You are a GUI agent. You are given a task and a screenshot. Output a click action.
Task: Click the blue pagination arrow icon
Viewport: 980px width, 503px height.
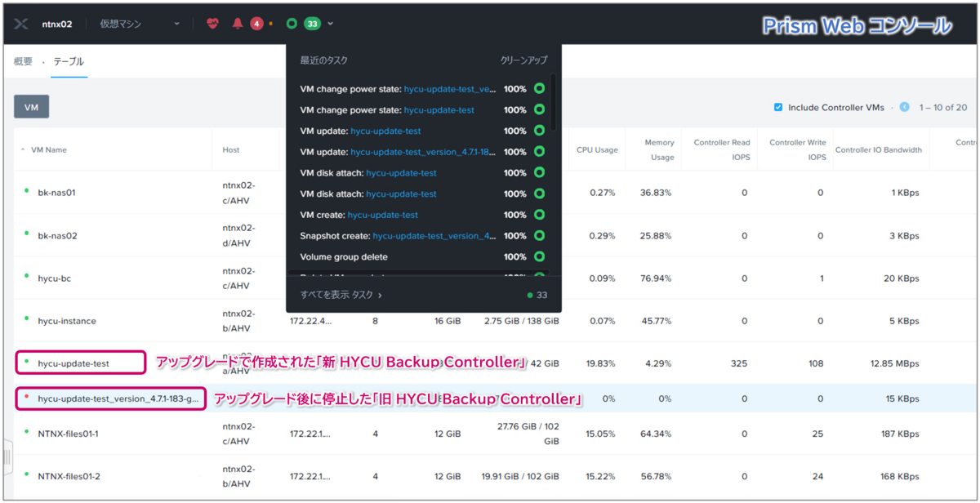coord(904,107)
